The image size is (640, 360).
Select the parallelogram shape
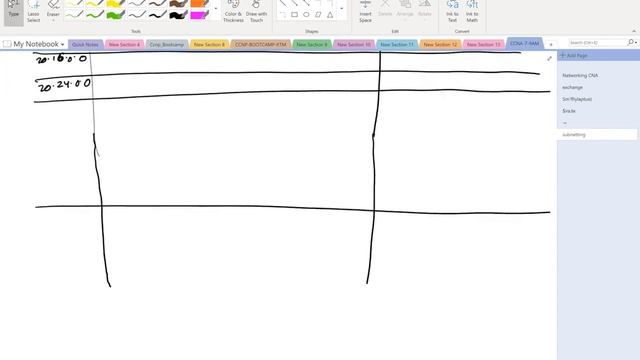coord(318,15)
